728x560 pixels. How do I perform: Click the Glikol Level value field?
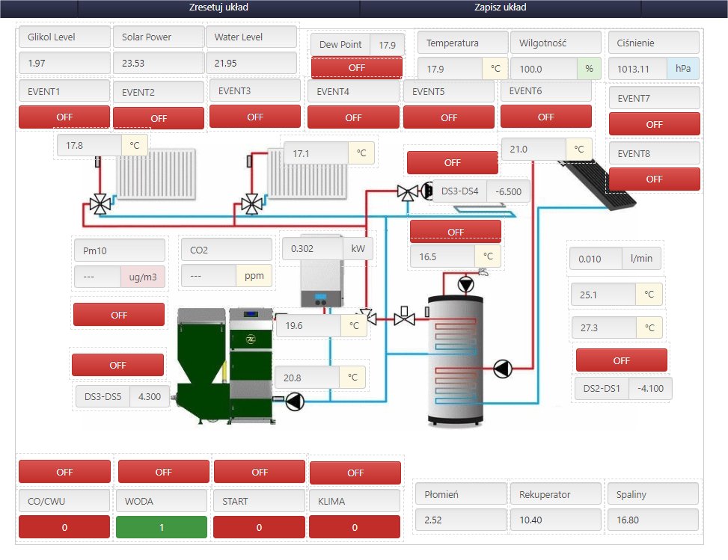[x=64, y=63]
